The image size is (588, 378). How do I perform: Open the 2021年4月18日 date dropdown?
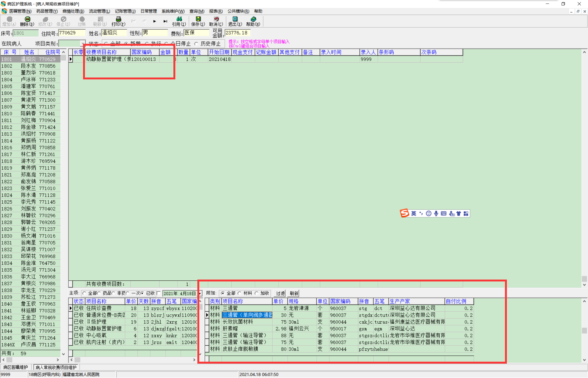[200, 293]
